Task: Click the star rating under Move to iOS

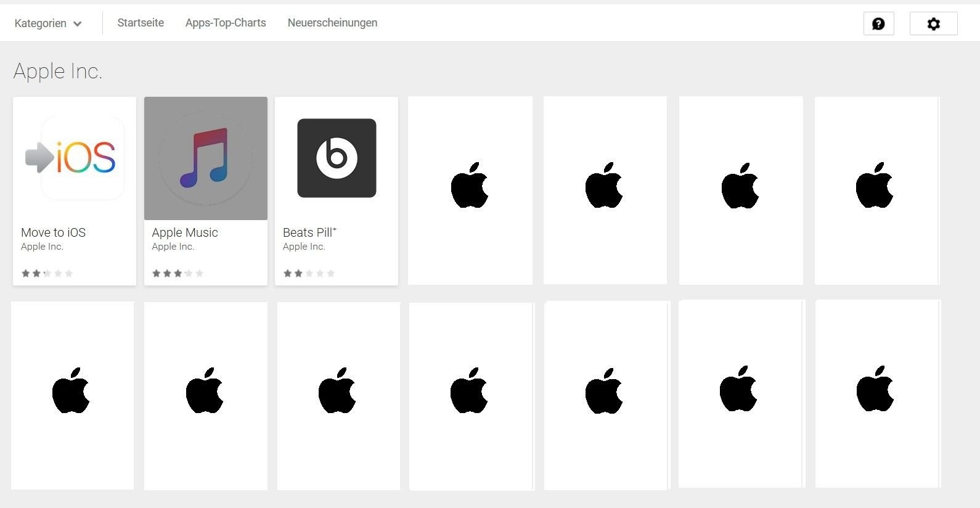Action: pyautogui.click(x=47, y=273)
